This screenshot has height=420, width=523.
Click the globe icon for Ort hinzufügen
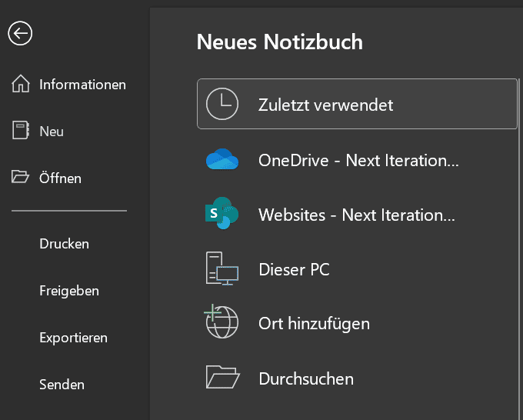pyautogui.click(x=222, y=322)
